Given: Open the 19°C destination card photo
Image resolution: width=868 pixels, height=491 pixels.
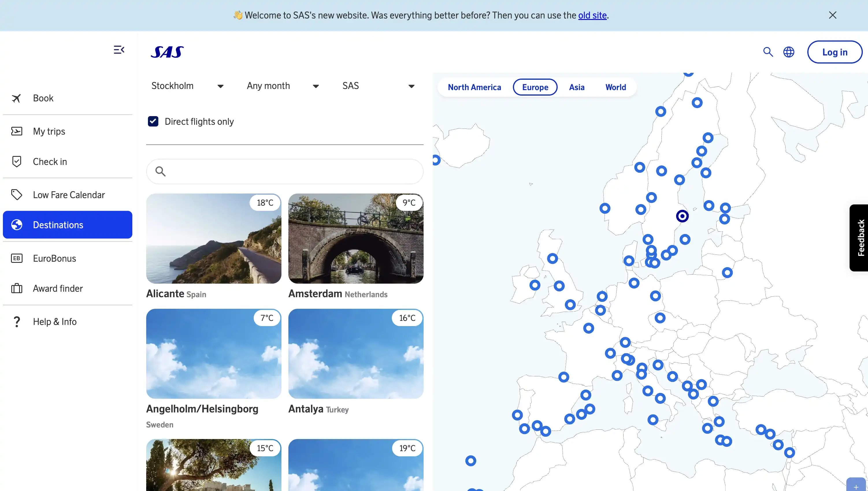Looking at the screenshot, I should 356,465.
